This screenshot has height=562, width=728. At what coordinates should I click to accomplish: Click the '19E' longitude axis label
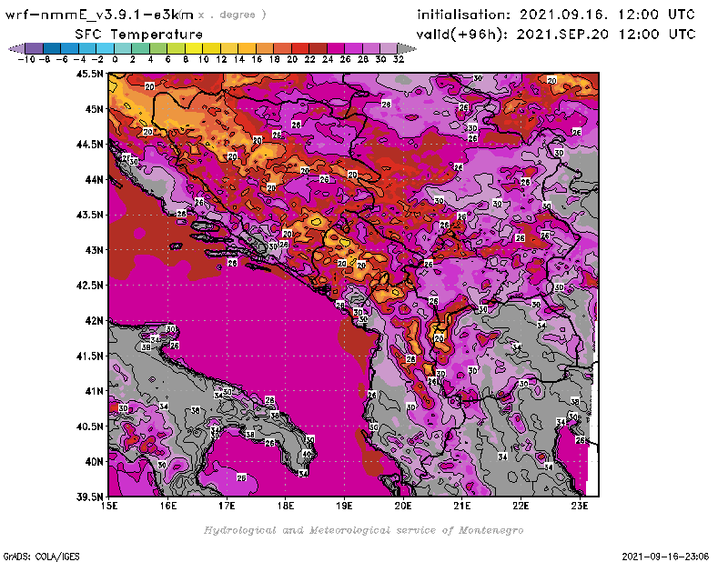click(x=344, y=506)
